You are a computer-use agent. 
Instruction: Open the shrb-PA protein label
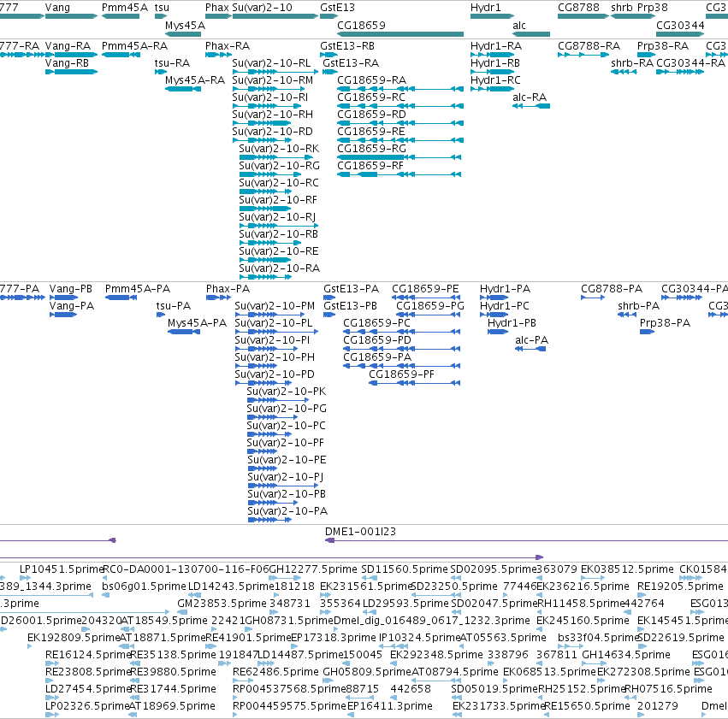coord(639,306)
